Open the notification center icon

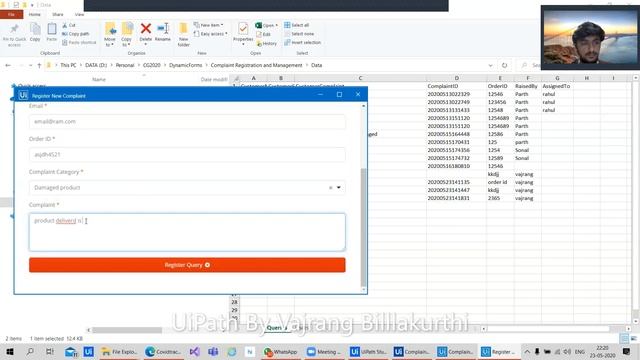pos(627,351)
